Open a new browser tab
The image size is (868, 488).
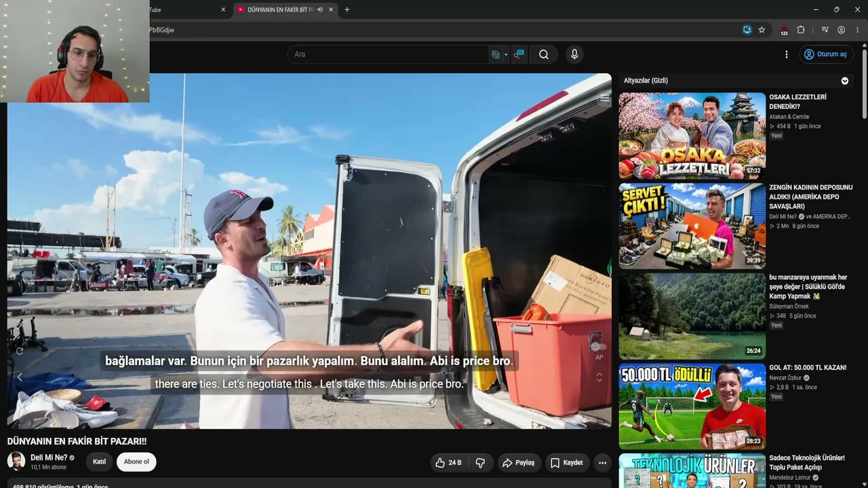pyautogui.click(x=347, y=9)
